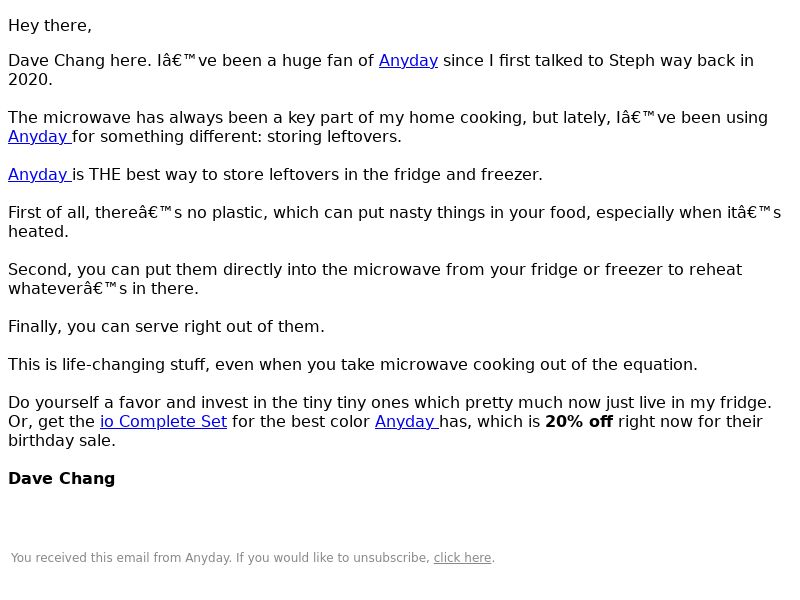Click the 'Finally, you can serve right out' sentence
800x600 pixels.
click(166, 327)
